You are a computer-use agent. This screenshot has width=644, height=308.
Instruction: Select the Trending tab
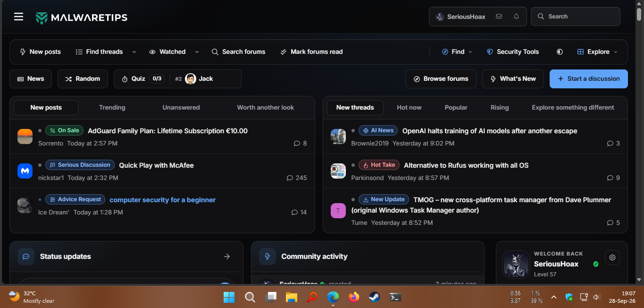(112, 108)
